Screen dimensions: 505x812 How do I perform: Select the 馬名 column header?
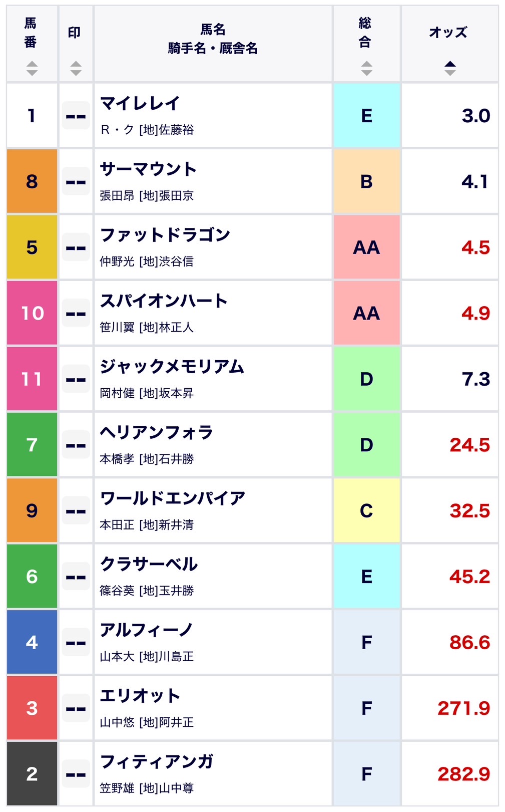(213, 30)
